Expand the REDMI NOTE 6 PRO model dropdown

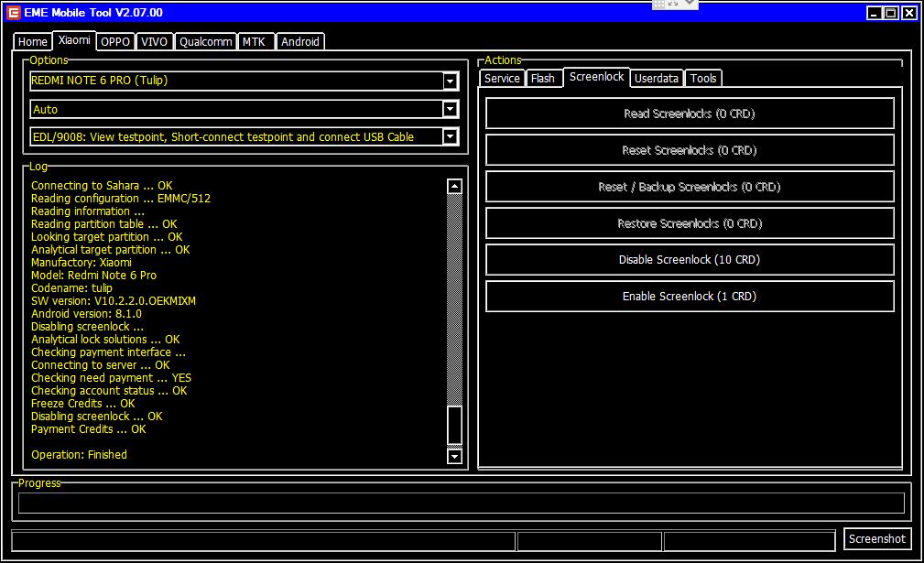(x=451, y=81)
